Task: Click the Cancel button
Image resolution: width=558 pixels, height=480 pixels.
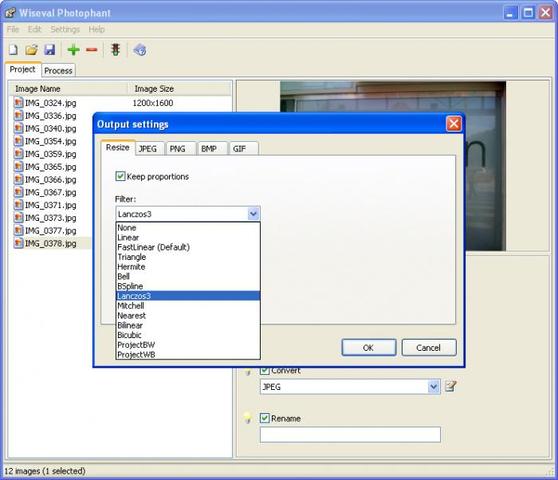Action: pyautogui.click(x=429, y=348)
